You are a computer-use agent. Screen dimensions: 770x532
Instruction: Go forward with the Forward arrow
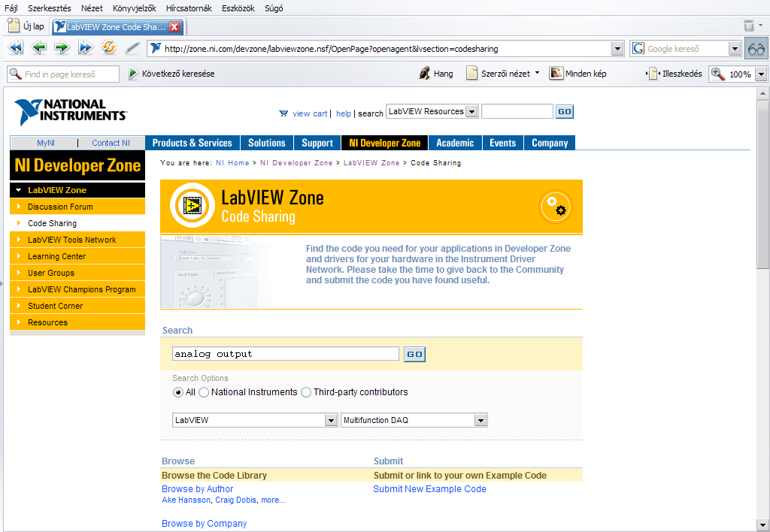click(x=62, y=48)
